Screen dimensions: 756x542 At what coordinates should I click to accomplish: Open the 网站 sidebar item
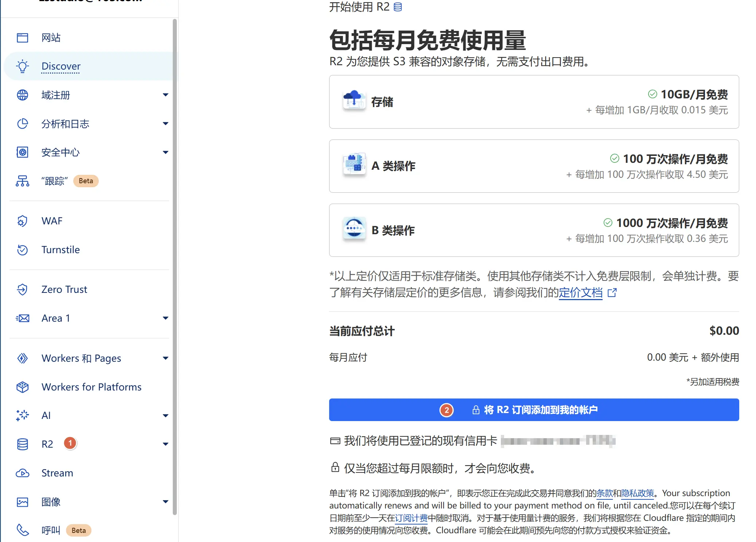click(x=89, y=38)
